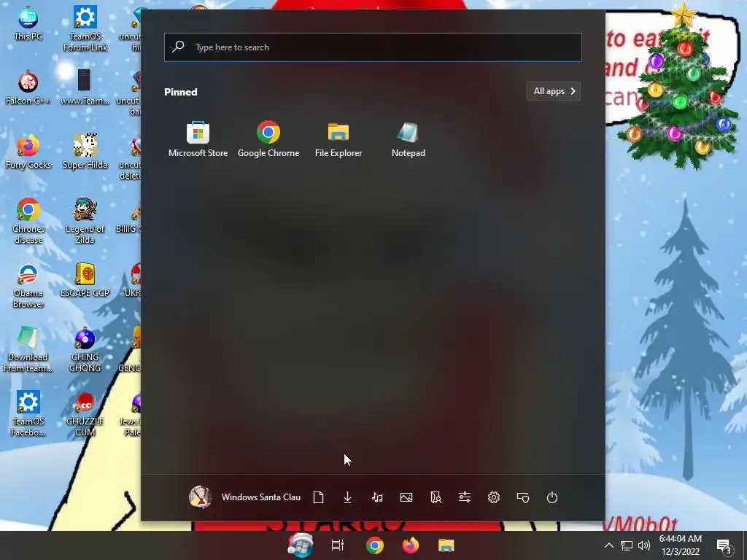Select Download From team... desktop icon
The height and width of the screenshot is (560, 747).
[x=28, y=349]
